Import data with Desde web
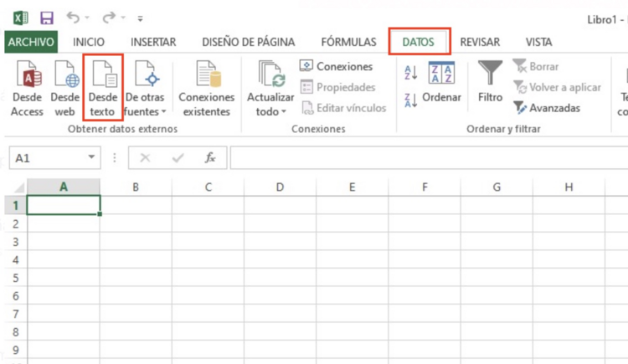This screenshot has height=364, width=628. [x=65, y=88]
